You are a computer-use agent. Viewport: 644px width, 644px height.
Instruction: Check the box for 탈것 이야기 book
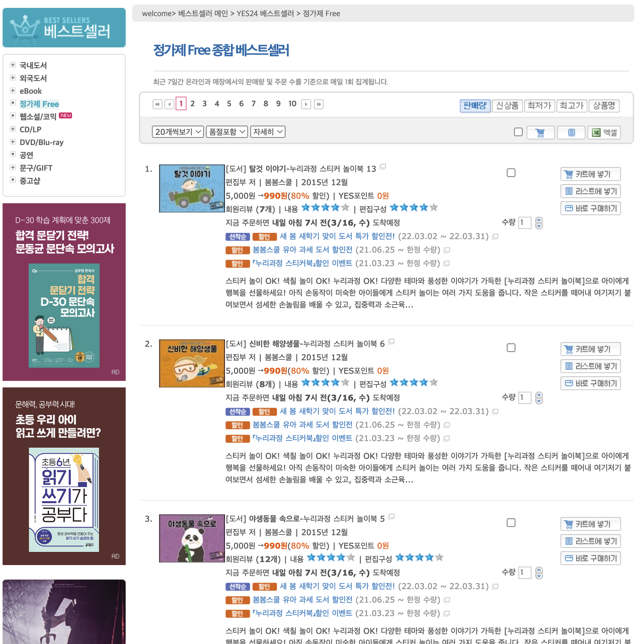point(511,173)
